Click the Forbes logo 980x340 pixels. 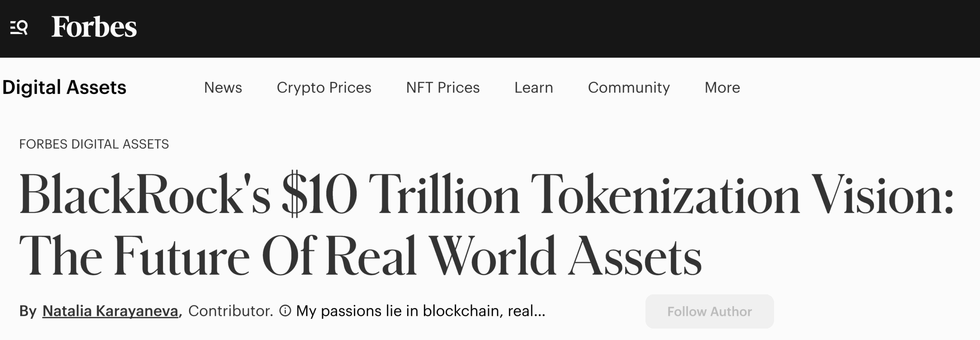[94, 27]
